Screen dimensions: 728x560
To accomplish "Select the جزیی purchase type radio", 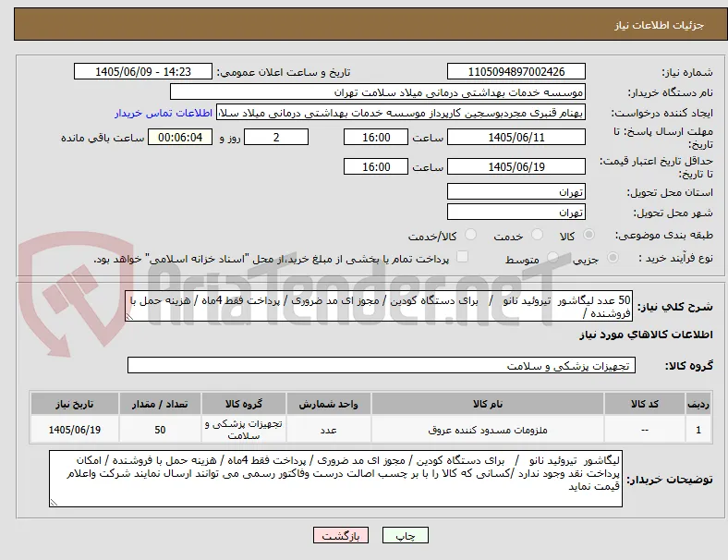I will 613,257.
